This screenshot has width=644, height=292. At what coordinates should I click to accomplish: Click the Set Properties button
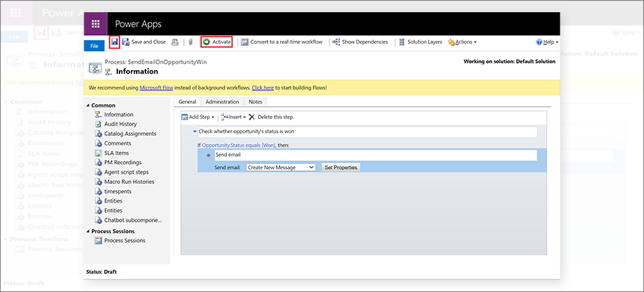[341, 167]
